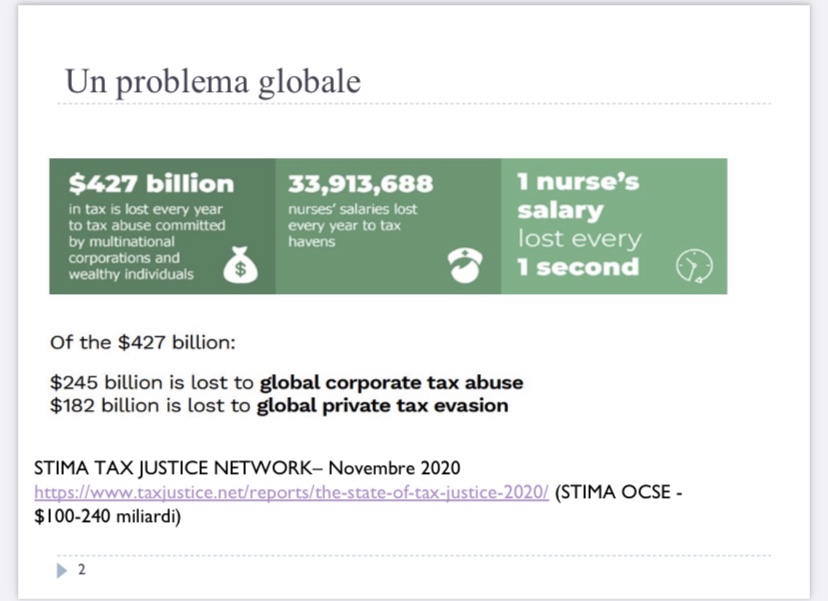Click the 1 nurse's salary panel
The image size is (828, 601).
pyautogui.click(x=614, y=226)
